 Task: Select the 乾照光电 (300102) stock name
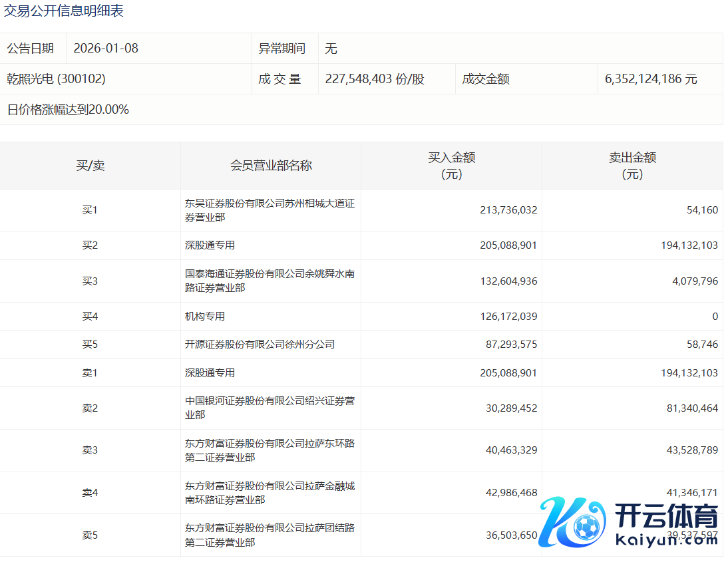56,79
